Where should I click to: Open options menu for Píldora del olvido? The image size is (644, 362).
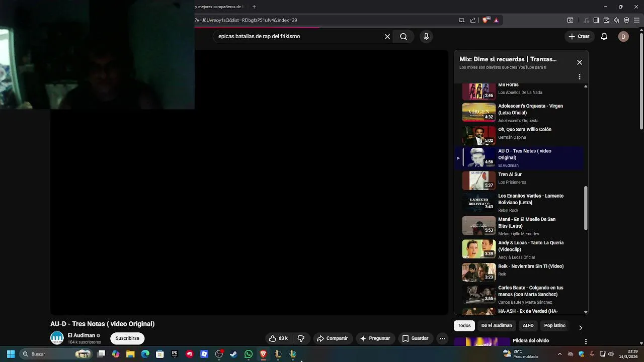(x=586, y=341)
